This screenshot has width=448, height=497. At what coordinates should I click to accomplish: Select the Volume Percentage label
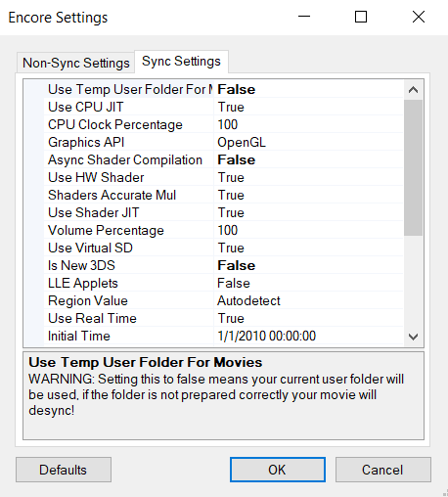click(x=106, y=230)
